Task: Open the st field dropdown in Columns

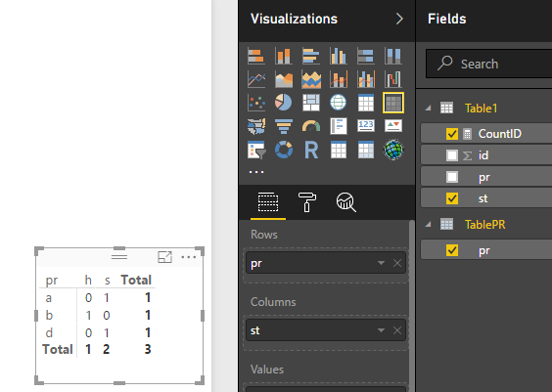Action: [x=381, y=330]
